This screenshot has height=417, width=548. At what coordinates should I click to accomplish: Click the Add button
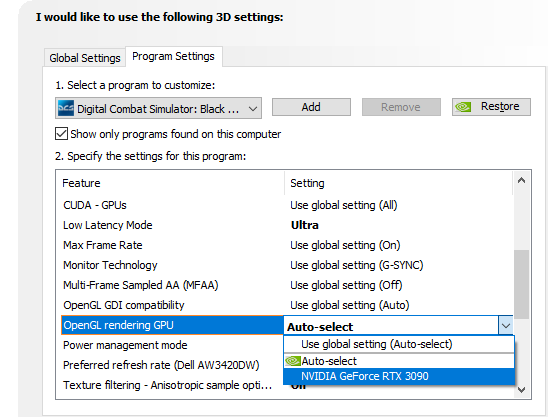click(x=311, y=107)
